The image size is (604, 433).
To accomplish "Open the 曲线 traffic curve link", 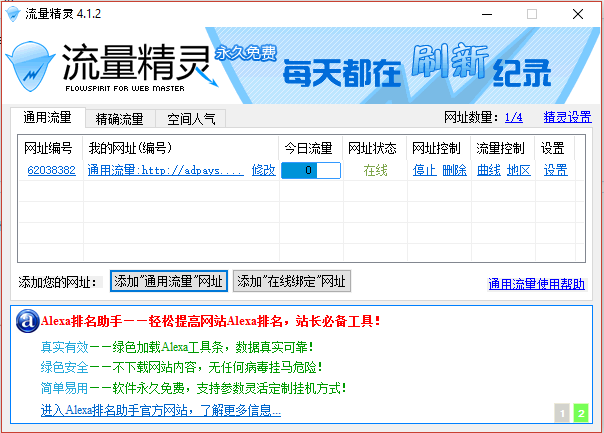I will click(x=488, y=170).
